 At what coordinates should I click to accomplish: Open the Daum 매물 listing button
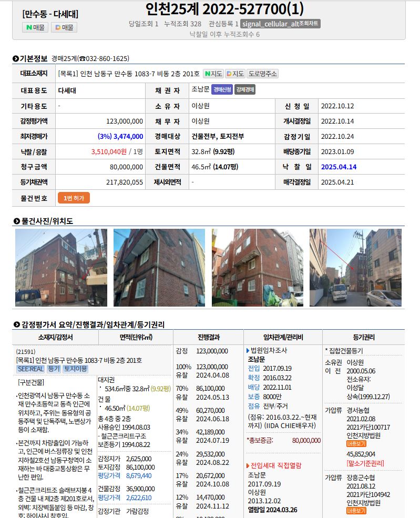[64, 27]
